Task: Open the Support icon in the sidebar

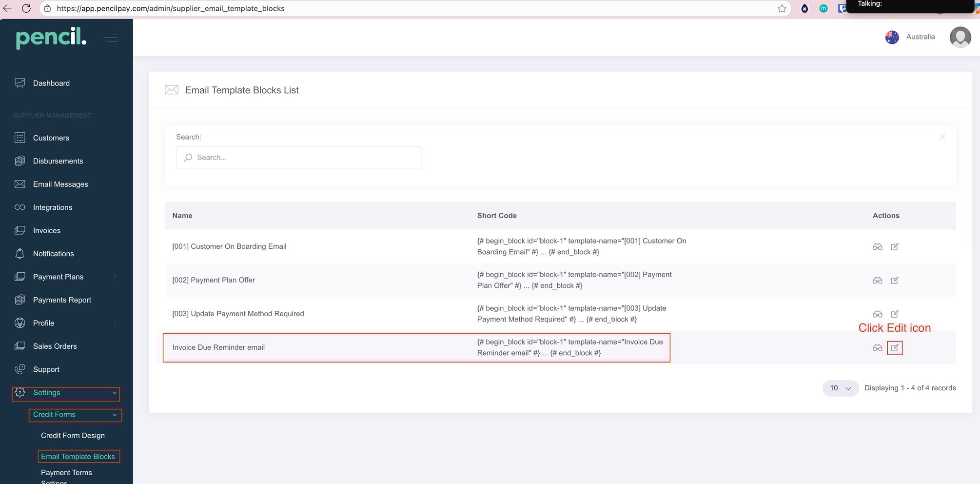Action: click(x=20, y=369)
